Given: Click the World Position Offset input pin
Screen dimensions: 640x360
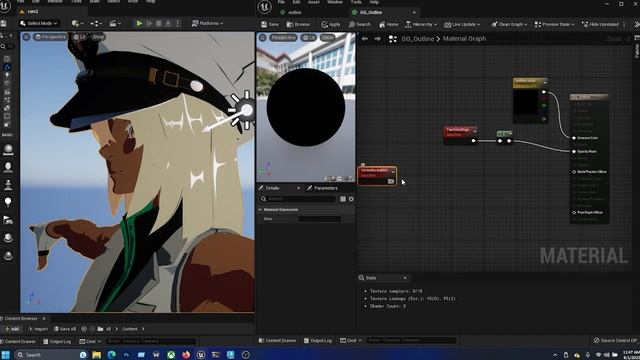Looking at the screenshot, I should tap(574, 172).
